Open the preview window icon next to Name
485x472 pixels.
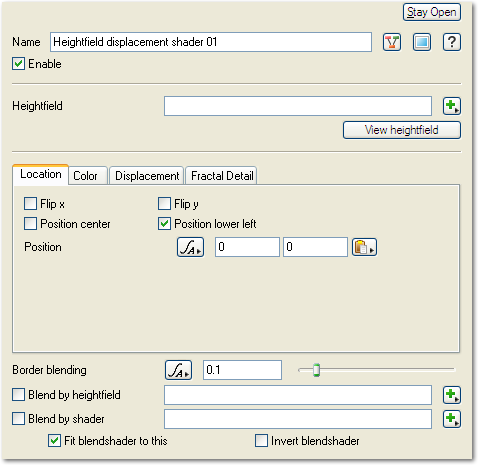tap(422, 42)
